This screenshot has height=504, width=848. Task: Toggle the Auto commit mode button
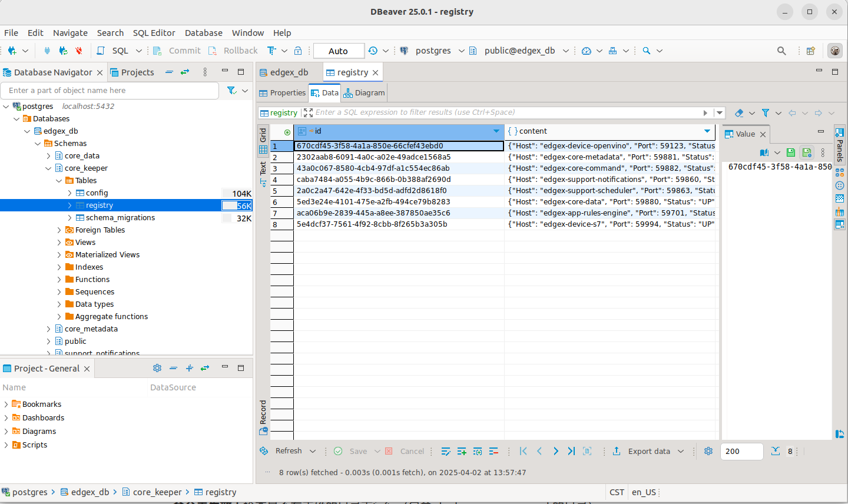click(339, 51)
